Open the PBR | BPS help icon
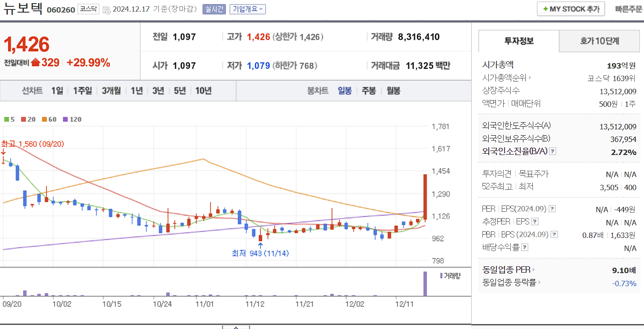 click(x=554, y=234)
